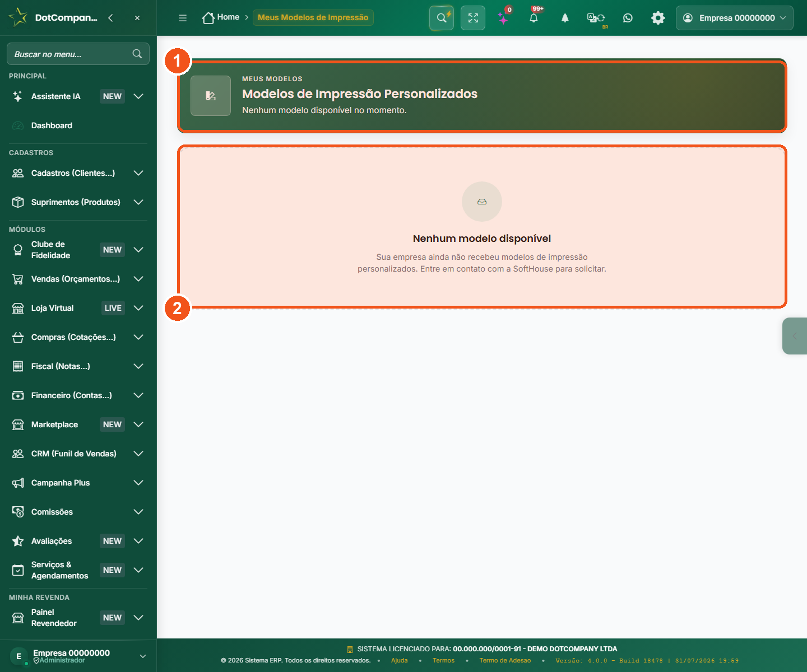Enter fullscreen mode with expand icon
Screen dimensions: 807x672
point(473,18)
